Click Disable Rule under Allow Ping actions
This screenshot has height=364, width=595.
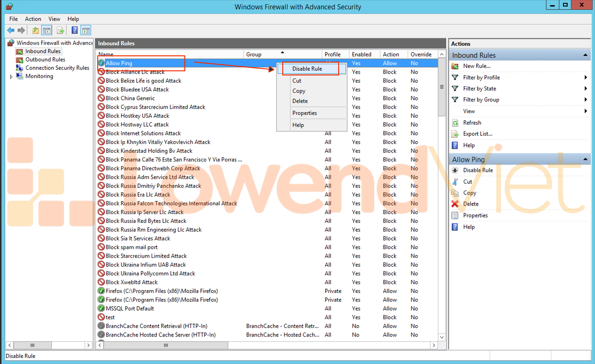click(x=478, y=170)
